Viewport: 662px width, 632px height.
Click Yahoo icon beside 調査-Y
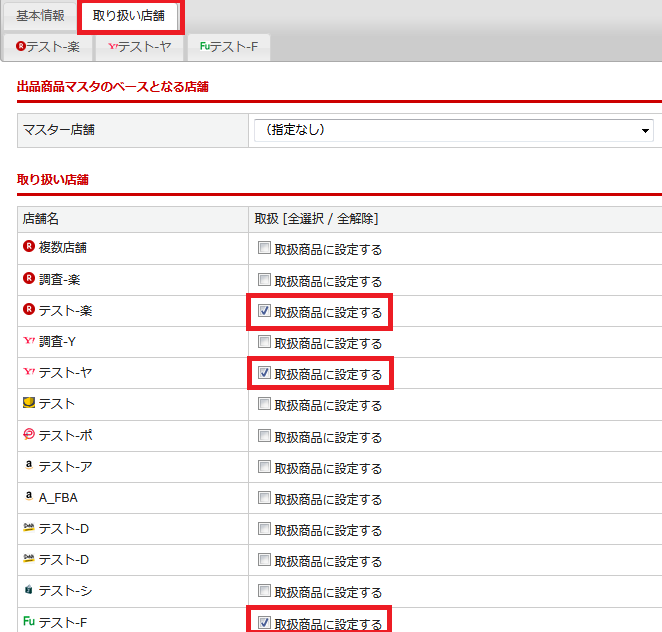[x=29, y=340]
